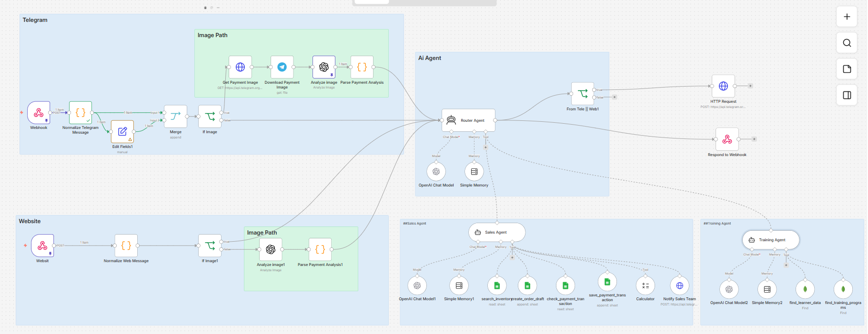This screenshot has height=334, width=868.
Task: Select the save_payment_transaction sheet node
Action: (607, 282)
